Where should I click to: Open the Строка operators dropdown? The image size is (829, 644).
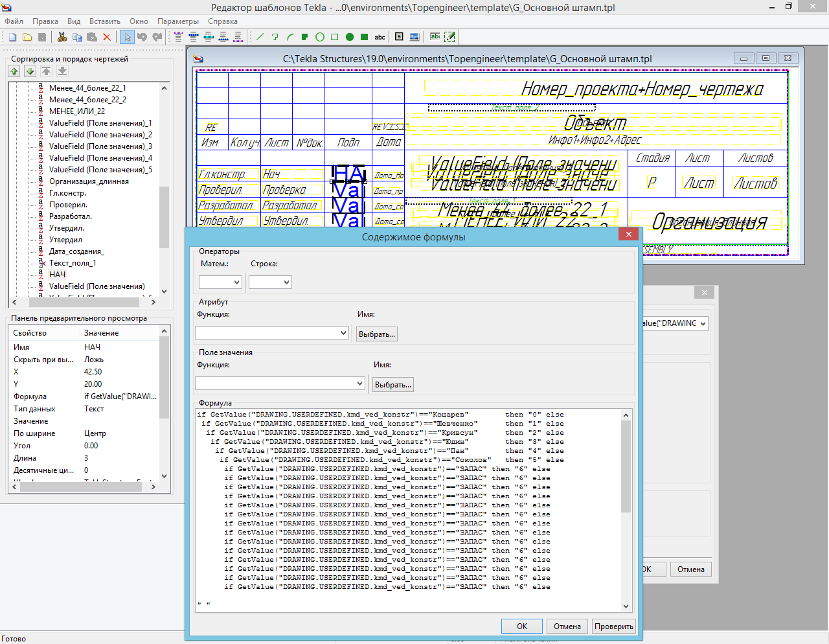270,282
